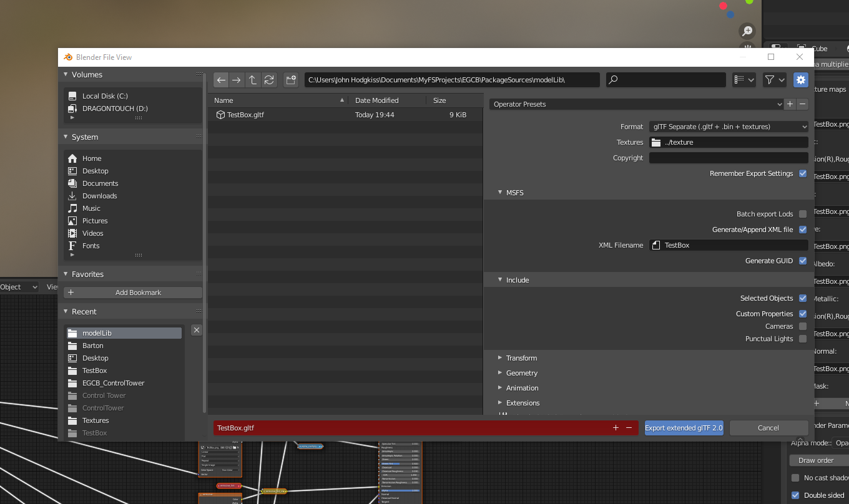This screenshot has width=849, height=504.
Task: Enable Batch export Lods
Action: [803, 214]
